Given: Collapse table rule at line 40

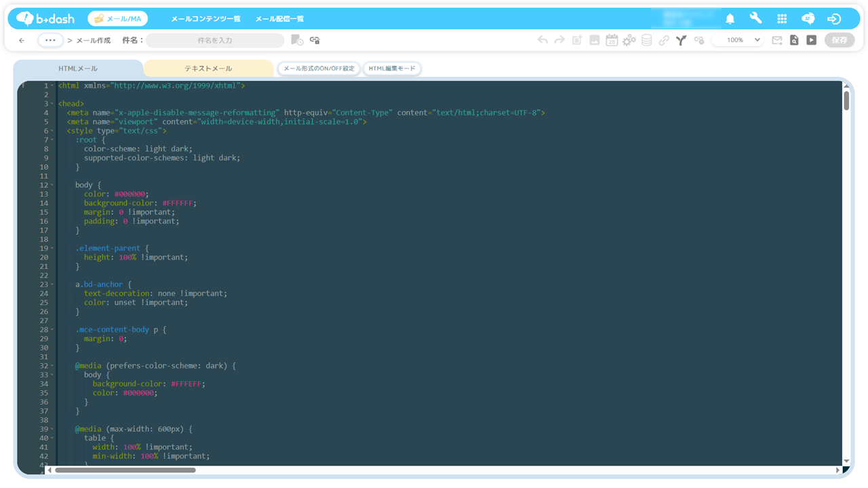Looking at the screenshot, I should click(x=52, y=439).
